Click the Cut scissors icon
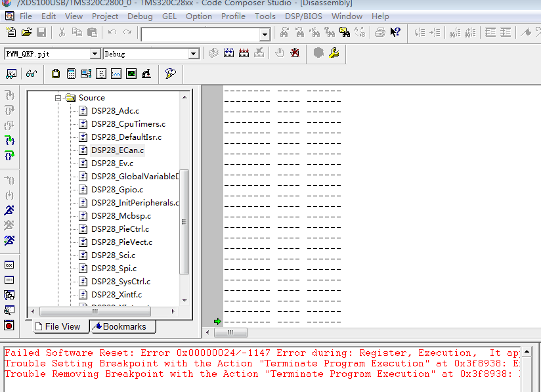Image resolution: width=541 pixels, height=392 pixels. pos(62,32)
